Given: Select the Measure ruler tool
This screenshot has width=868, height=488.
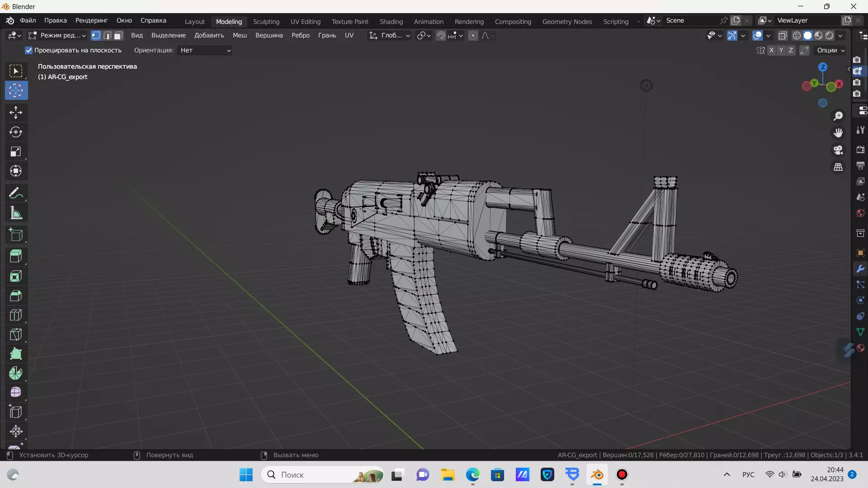Looking at the screenshot, I should point(16,213).
